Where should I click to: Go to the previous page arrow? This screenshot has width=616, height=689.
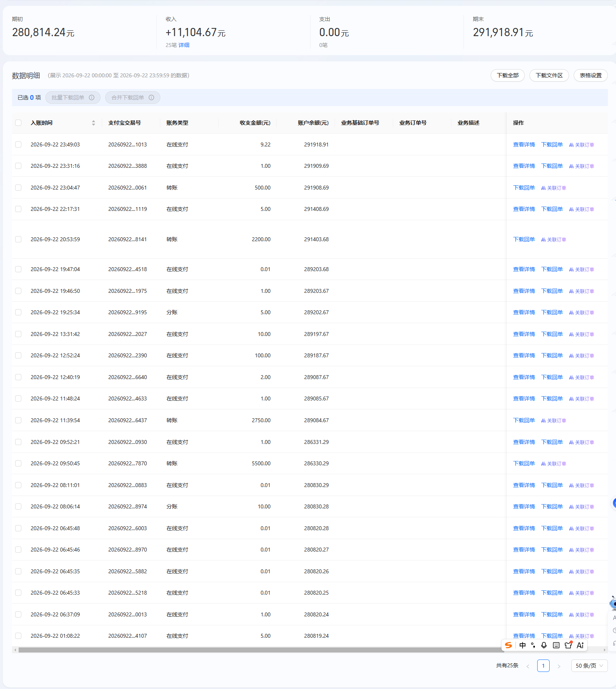[x=528, y=666]
